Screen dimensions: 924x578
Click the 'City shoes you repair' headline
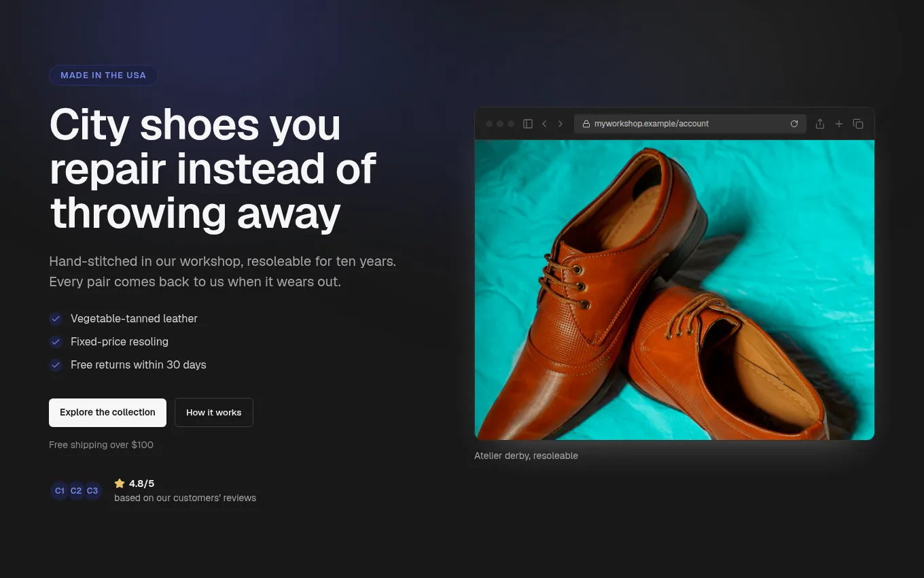click(x=213, y=169)
